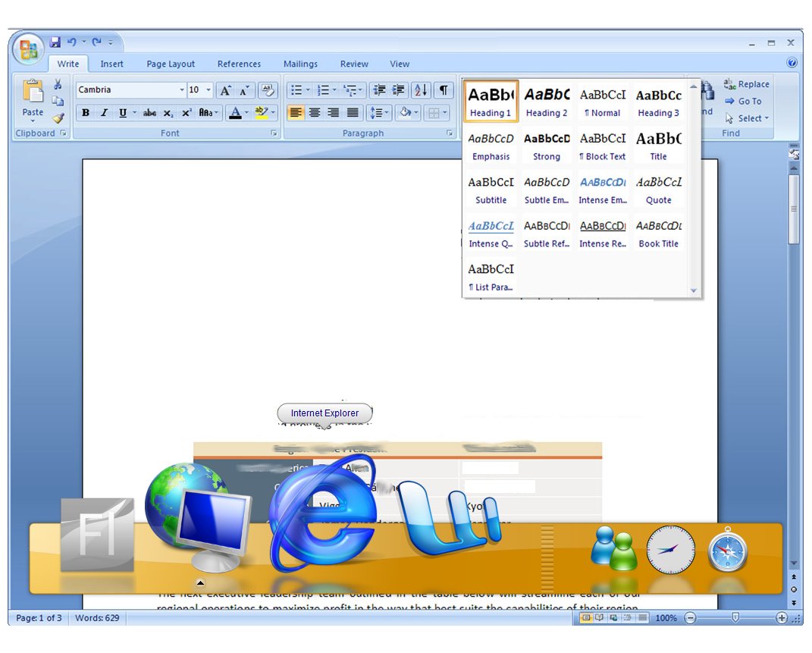
Task: Switch to the Review tab
Action: 354,64
